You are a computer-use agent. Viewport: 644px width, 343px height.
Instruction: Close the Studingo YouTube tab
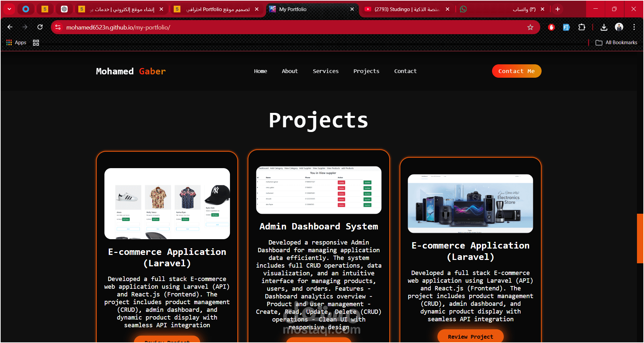[x=448, y=9]
